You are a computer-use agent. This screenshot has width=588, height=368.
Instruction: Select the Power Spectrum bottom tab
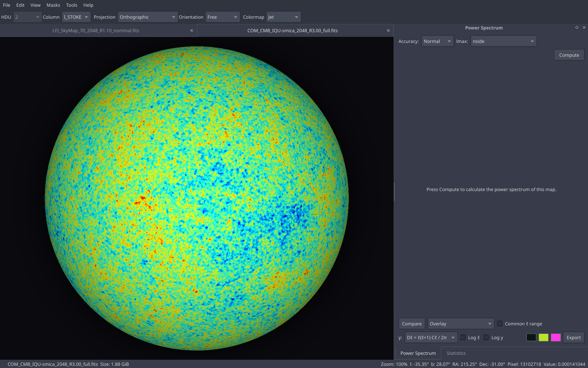pyautogui.click(x=418, y=353)
